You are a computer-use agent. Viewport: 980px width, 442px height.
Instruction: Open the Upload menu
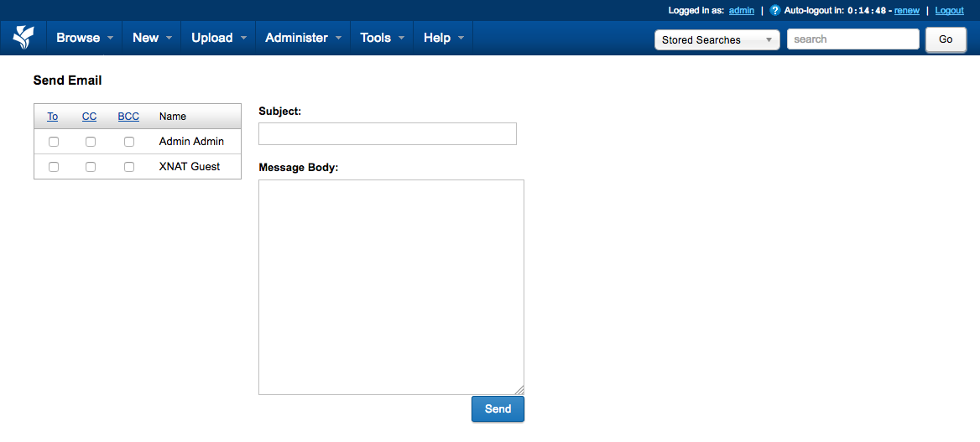(x=218, y=38)
